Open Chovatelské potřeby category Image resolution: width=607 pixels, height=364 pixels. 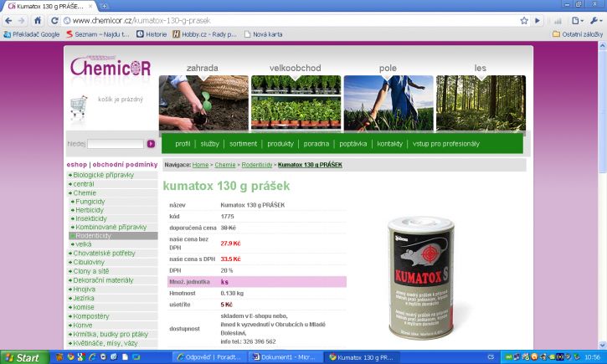104,254
